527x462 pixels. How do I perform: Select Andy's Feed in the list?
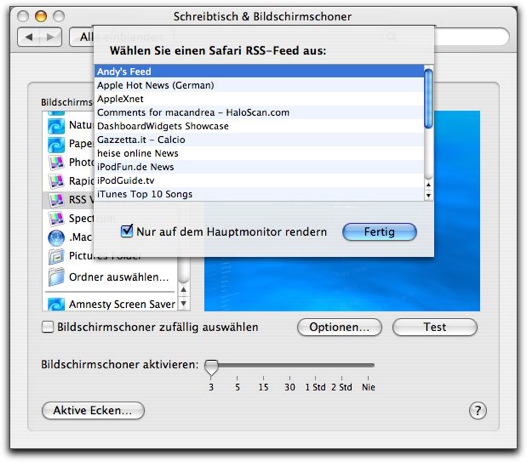coord(259,72)
